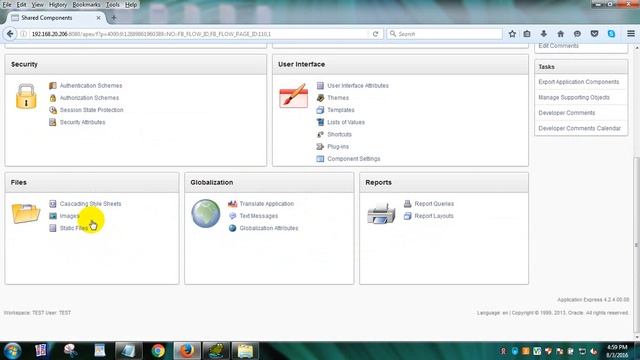Viewport: 640px width, 360px height.
Task: Reload the current page
Action: coord(376,34)
